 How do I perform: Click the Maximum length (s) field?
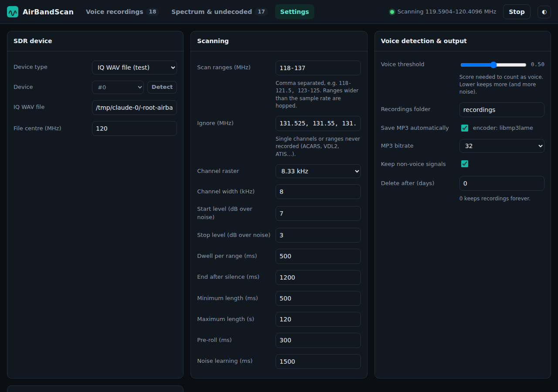tap(318, 319)
